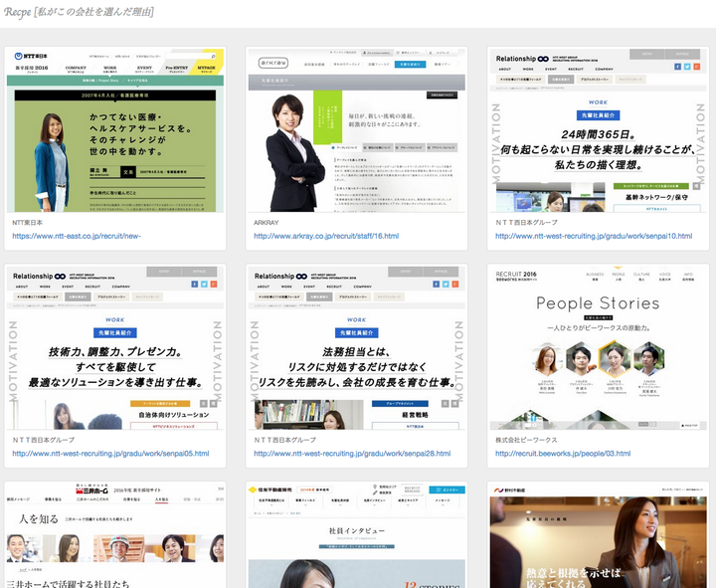This screenshot has width=716, height=588.
Task: Click the ＮＴＴ西日本グループ title above the senpai05 link
Action: (x=44, y=440)
